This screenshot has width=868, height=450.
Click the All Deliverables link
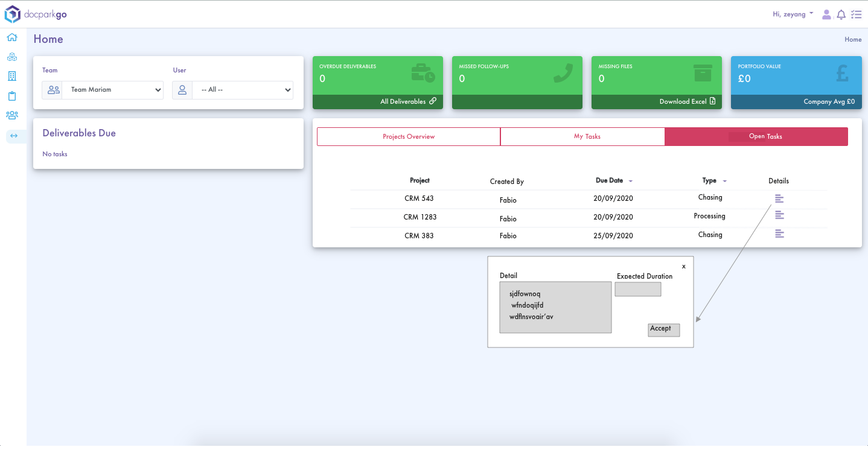[407, 101]
